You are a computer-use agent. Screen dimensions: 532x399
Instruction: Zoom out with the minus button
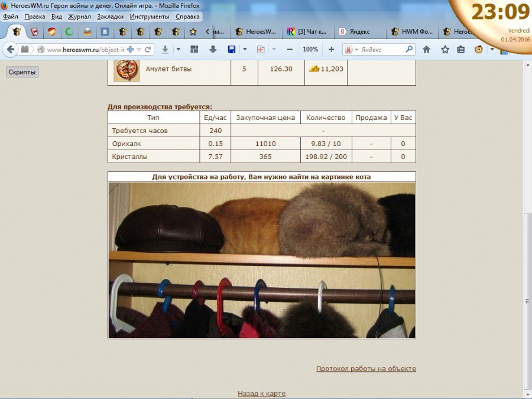(x=290, y=50)
